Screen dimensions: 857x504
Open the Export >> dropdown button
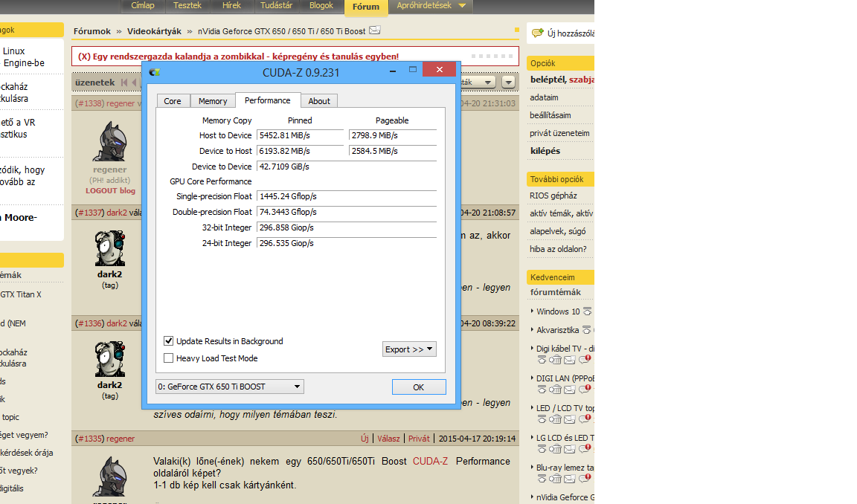pyautogui.click(x=409, y=349)
